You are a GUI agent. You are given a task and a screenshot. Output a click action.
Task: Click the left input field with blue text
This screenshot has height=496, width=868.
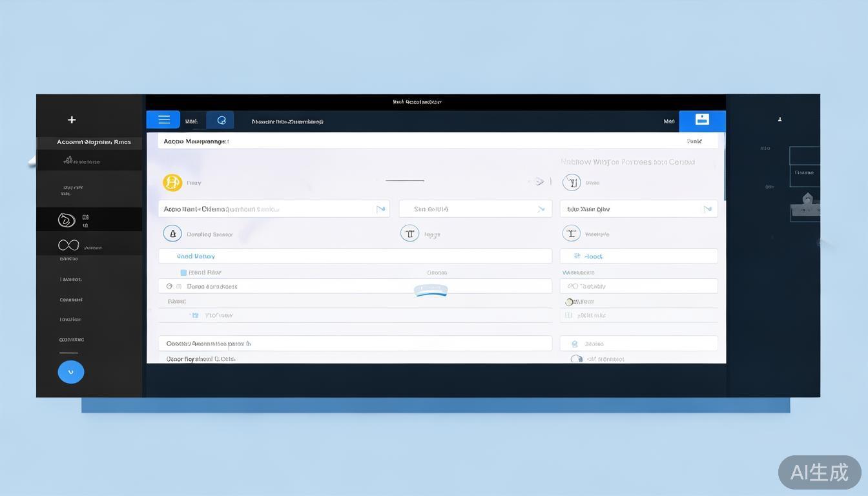click(x=355, y=256)
